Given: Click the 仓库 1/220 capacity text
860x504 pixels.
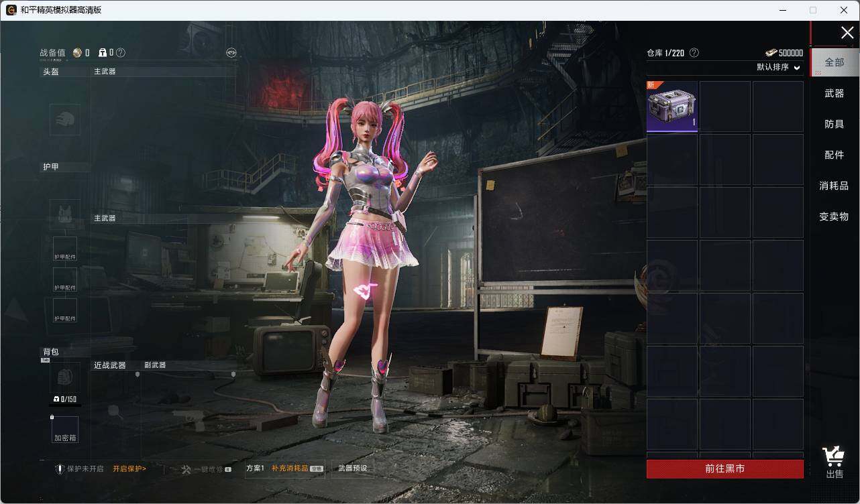Looking at the screenshot, I should click(x=665, y=53).
